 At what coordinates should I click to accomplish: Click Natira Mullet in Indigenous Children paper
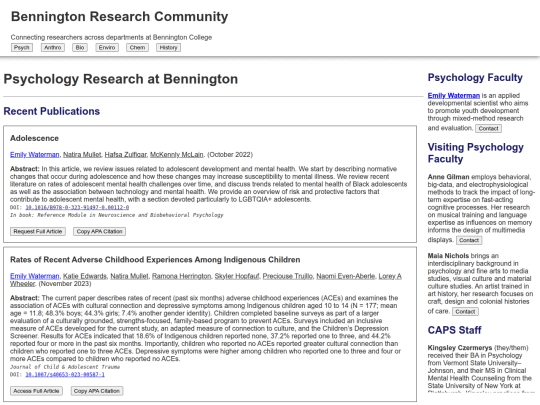coord(129,276)
